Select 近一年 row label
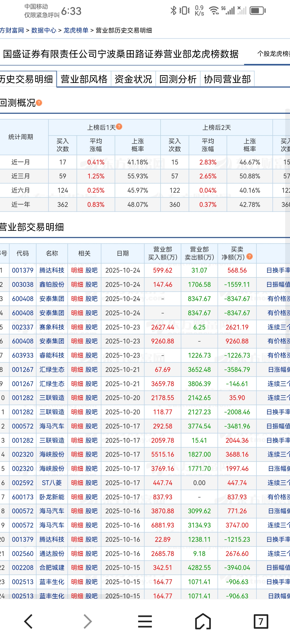Viewport: 290px width, 644px height. pos(21,204)
